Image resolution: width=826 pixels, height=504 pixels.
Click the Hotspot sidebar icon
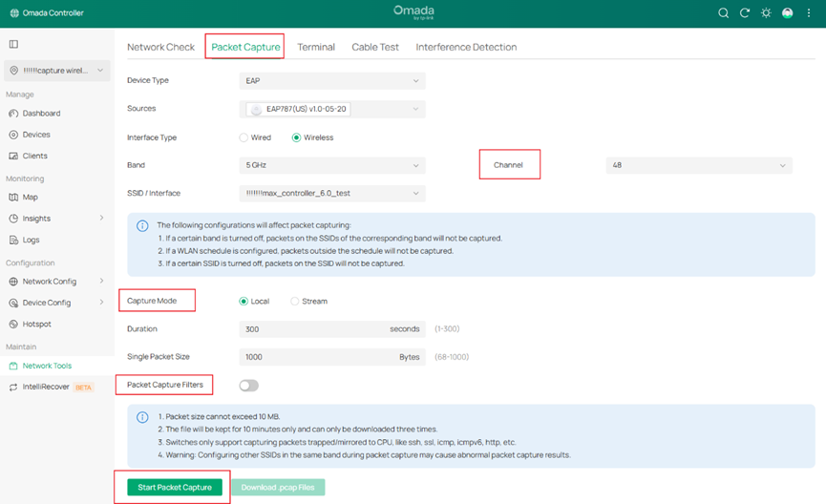click(x=13, y=324)
